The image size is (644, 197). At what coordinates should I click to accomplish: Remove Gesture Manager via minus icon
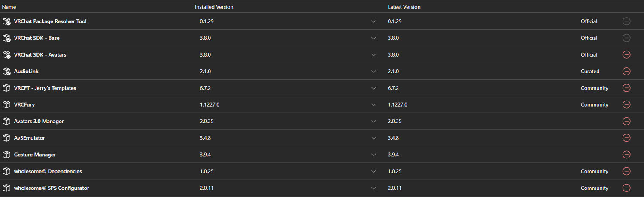626,155
